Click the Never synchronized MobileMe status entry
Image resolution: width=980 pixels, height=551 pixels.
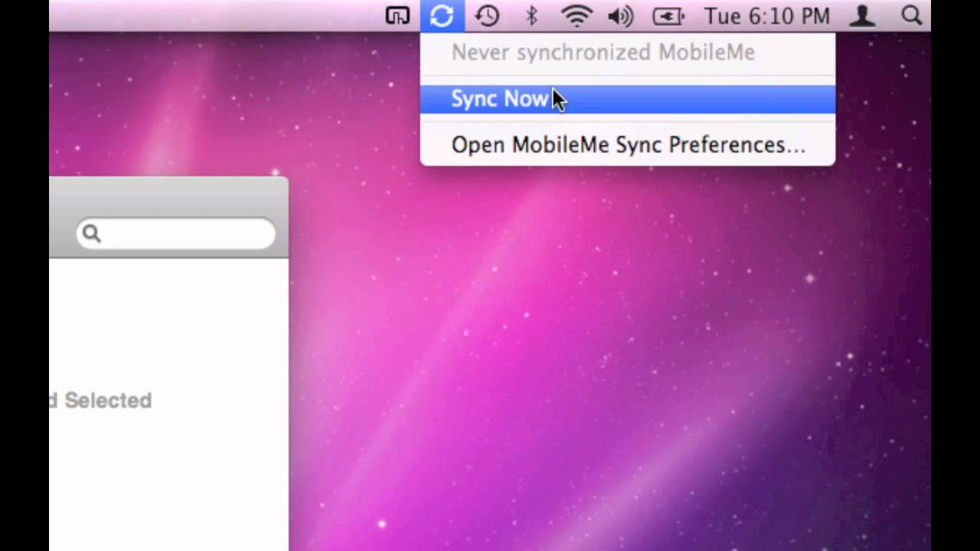click(628, 52)
